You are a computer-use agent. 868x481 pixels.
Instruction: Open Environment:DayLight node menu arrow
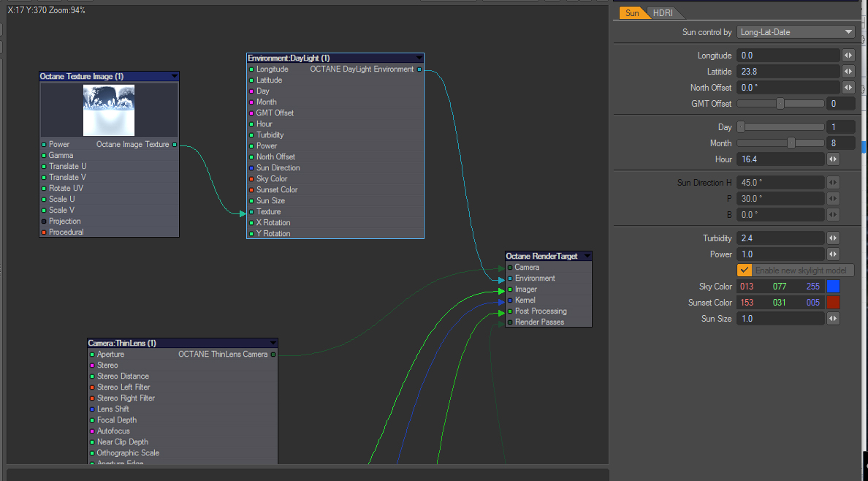click(419, 58)
